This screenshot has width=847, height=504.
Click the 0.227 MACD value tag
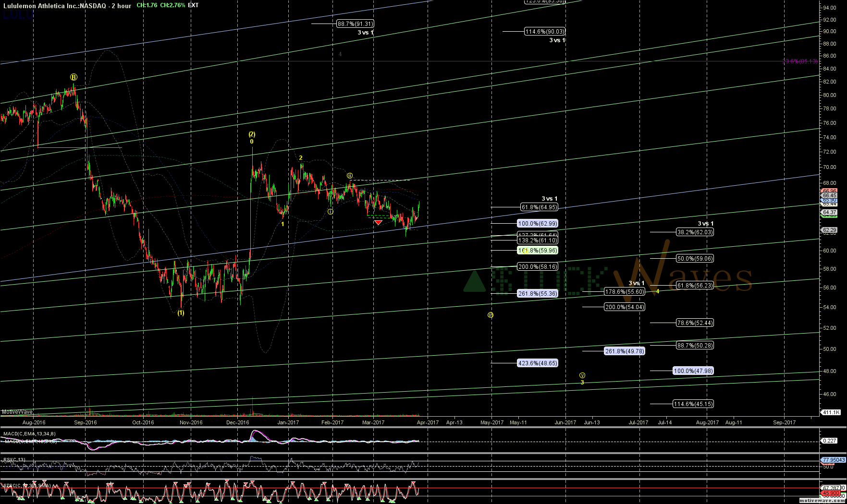(x=830, y=441)
